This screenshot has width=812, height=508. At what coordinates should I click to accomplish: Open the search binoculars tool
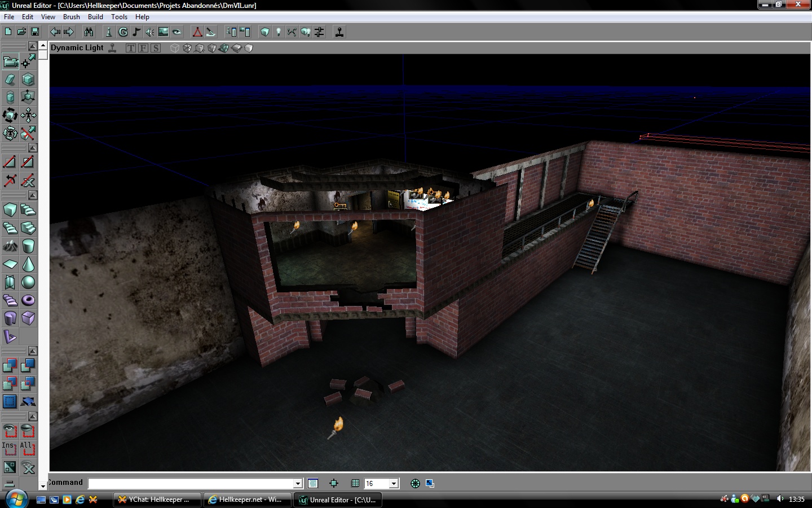point(89,32)
